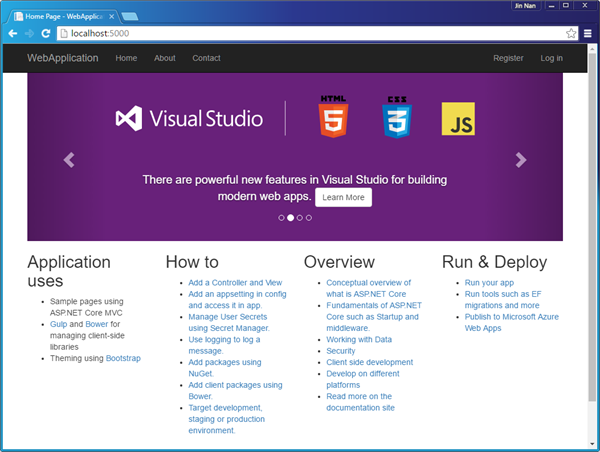Screen dimensions: 600x452
Task: Click the Learn More button
Action: coord(343,197)
